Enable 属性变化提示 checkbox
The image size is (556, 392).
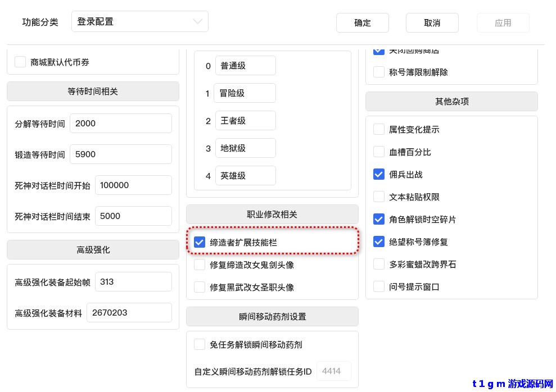[379, 130]
